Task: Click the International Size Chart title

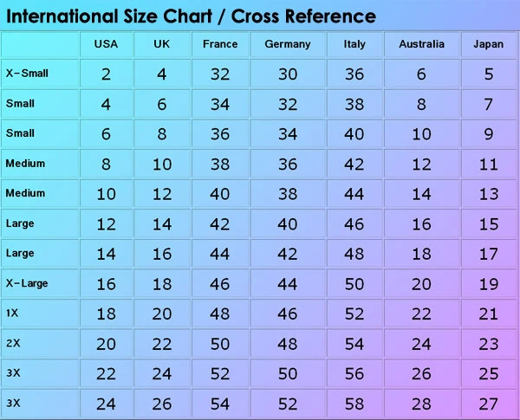Action: 191,16
